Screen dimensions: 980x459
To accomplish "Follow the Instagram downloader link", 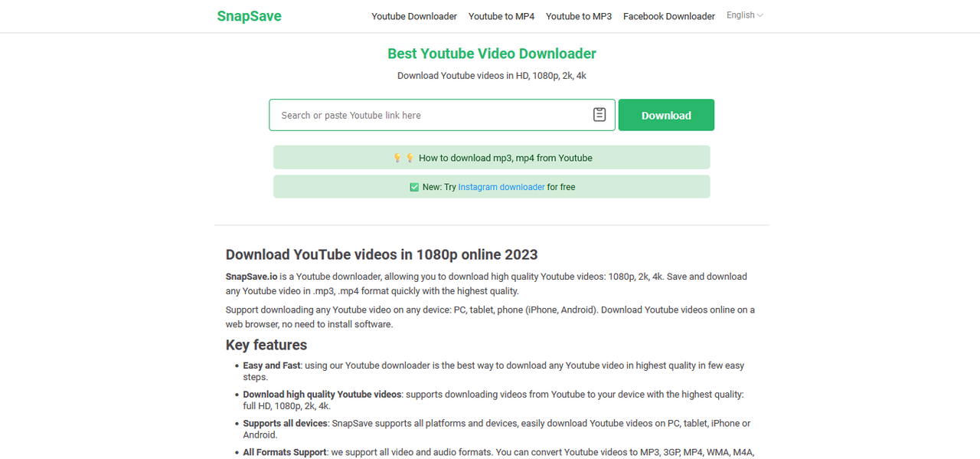I will (x=501, y=187).
